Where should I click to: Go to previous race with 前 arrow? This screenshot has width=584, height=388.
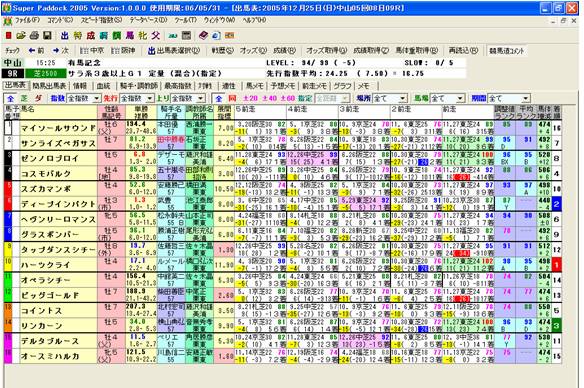[36, 50]
